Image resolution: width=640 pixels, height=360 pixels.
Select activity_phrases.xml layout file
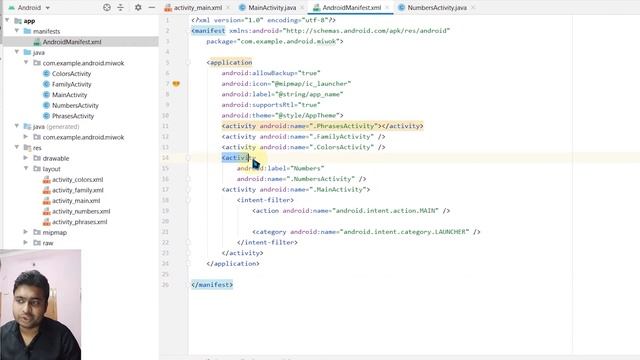click(79, 222)
